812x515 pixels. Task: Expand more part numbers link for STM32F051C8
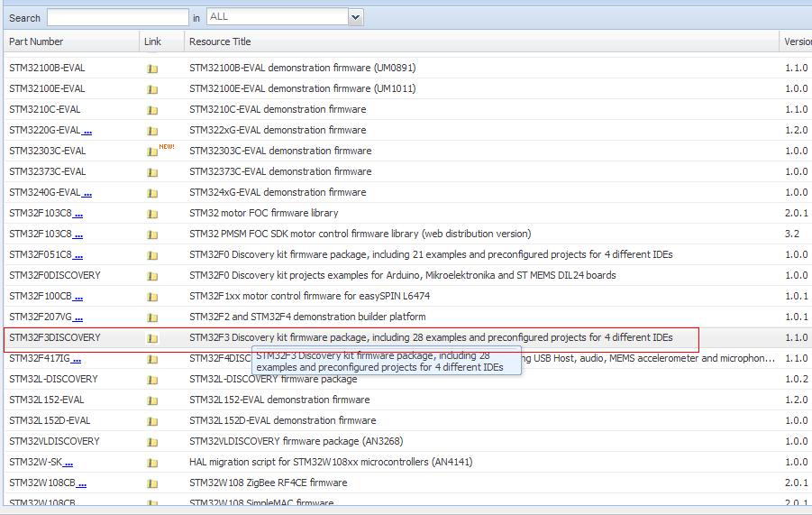coord(78,255)
